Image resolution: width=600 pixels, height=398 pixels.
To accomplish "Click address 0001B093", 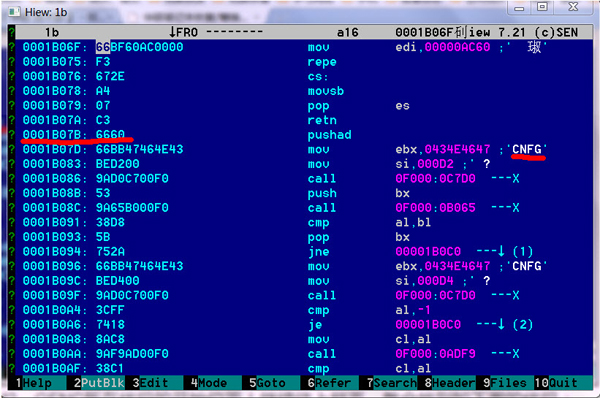I will [52, 237].
